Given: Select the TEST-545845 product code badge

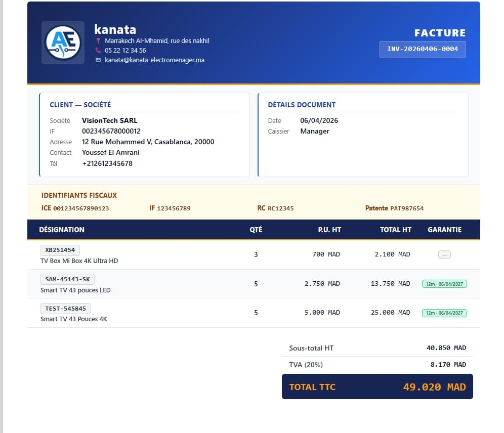Looking at the screenshot, I should point(65,308).
